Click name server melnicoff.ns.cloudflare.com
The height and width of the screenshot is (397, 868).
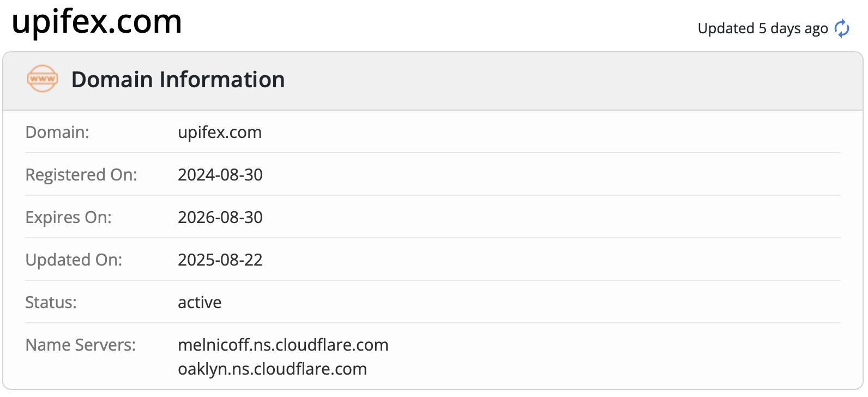coord(283,345)
